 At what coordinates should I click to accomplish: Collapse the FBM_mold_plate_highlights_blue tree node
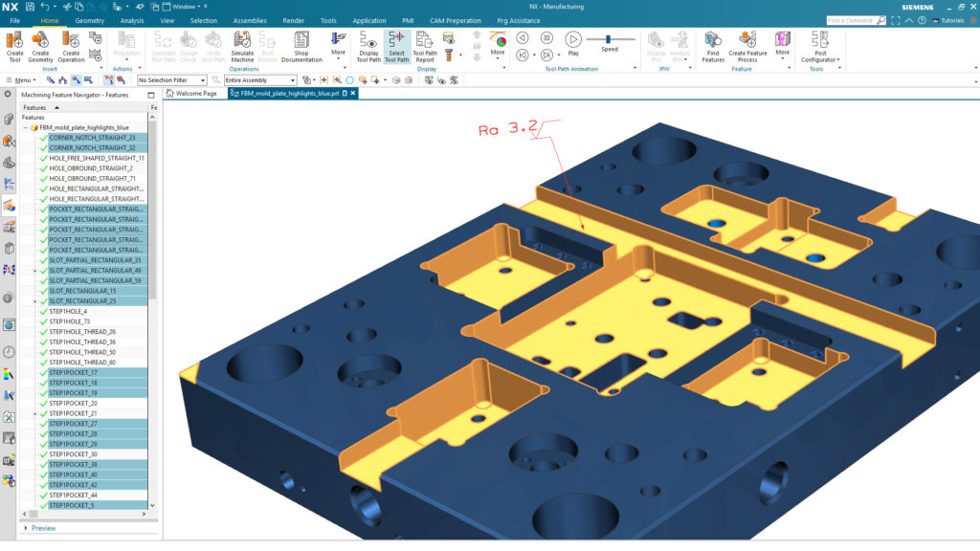point(26,127)
